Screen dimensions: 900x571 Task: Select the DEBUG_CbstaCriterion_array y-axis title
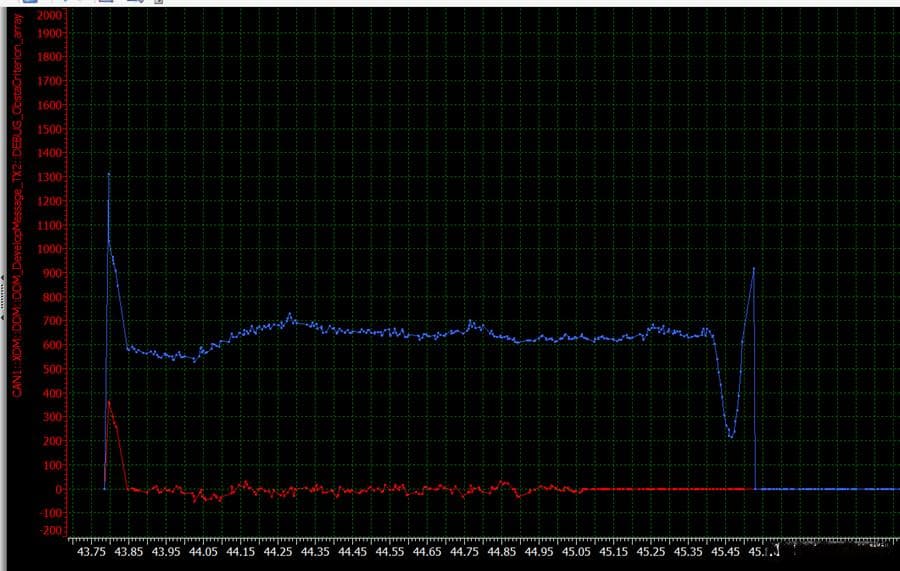click(x=18, y=205)
